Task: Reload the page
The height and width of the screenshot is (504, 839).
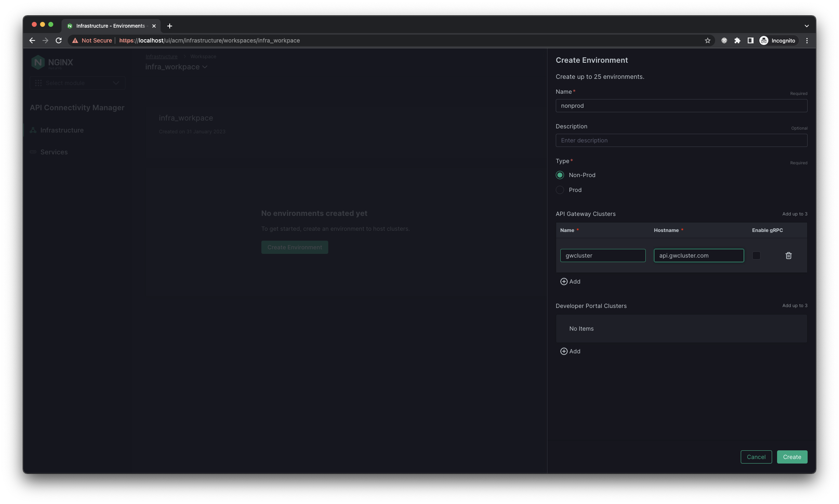Action: [x=59, y=40]
